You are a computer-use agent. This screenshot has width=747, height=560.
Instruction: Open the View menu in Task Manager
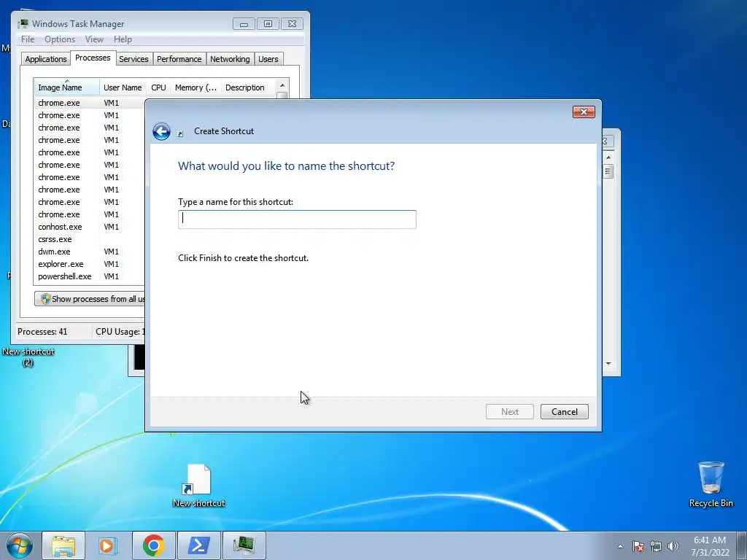[x=94, y=39]
